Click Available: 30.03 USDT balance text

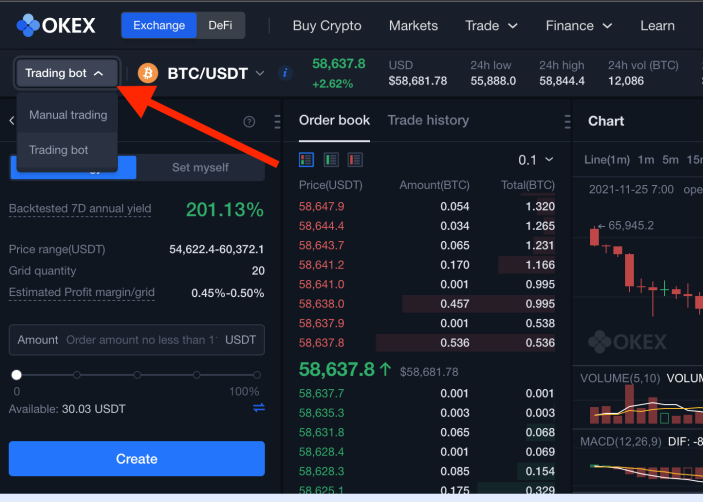tap(67, 409)
